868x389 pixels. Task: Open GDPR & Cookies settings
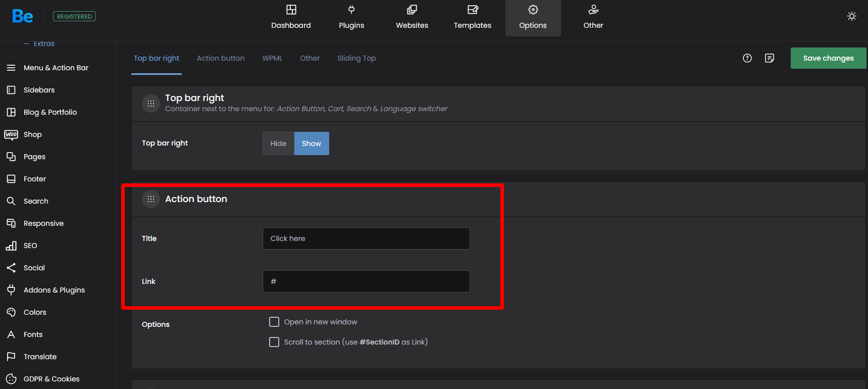(x=52, y=379)
